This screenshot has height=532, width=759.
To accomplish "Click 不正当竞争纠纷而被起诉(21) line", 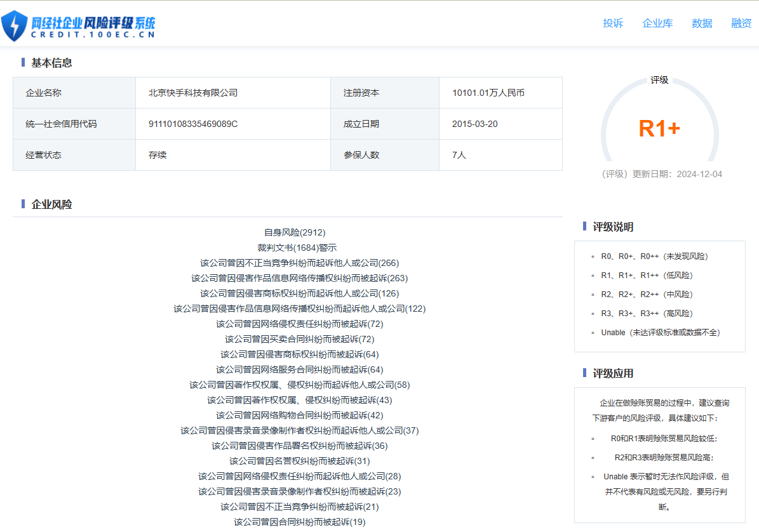I will (300, 507).
